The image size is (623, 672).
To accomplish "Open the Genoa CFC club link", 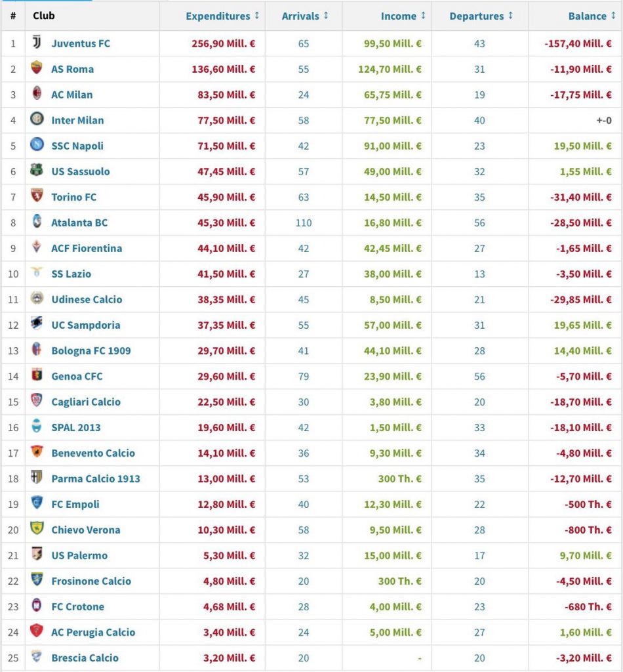I will [77, 376].
